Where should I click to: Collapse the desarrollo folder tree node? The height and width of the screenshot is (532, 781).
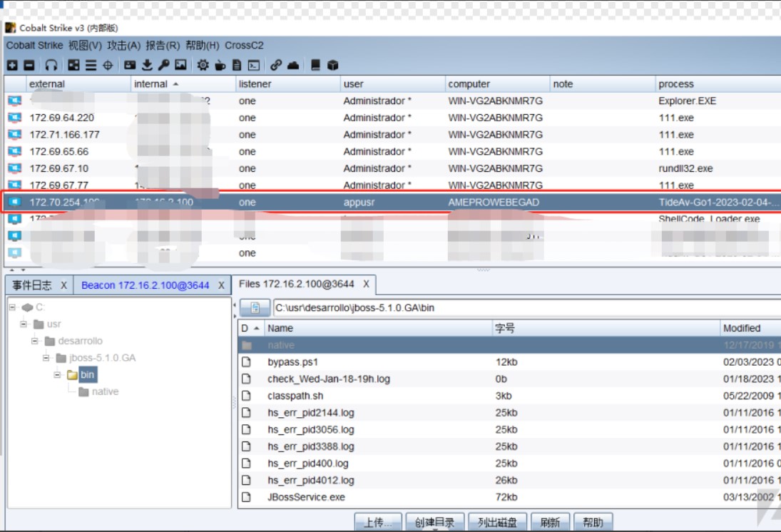click(35, 341)
